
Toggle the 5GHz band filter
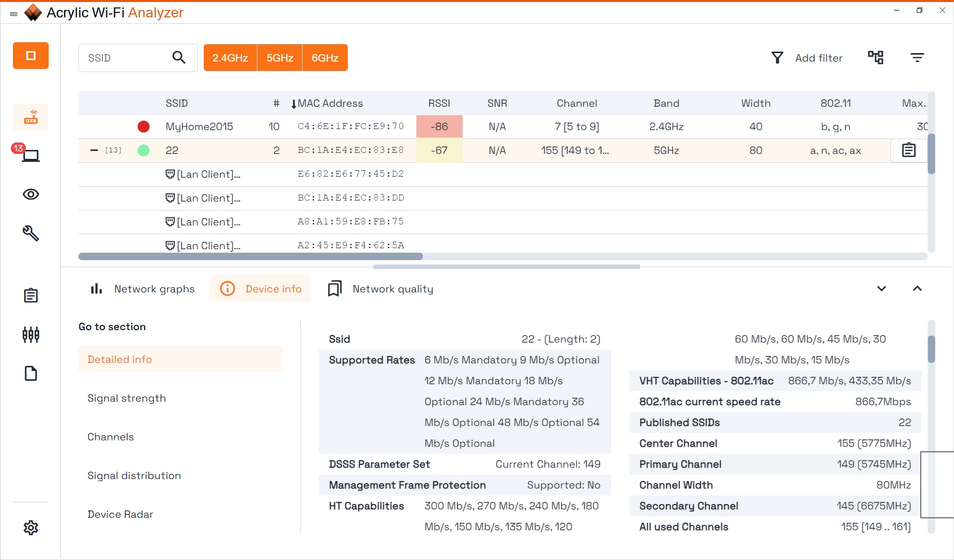(x=280, y=58)
